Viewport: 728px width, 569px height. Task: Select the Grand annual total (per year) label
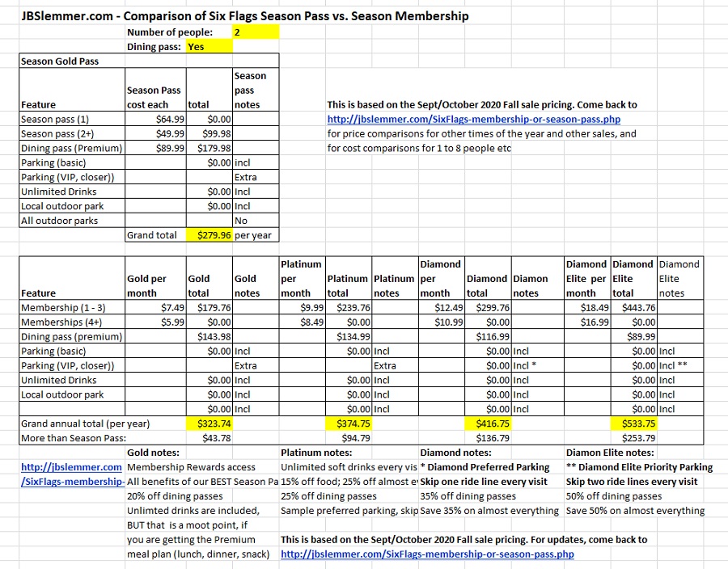tap(86, 424)
